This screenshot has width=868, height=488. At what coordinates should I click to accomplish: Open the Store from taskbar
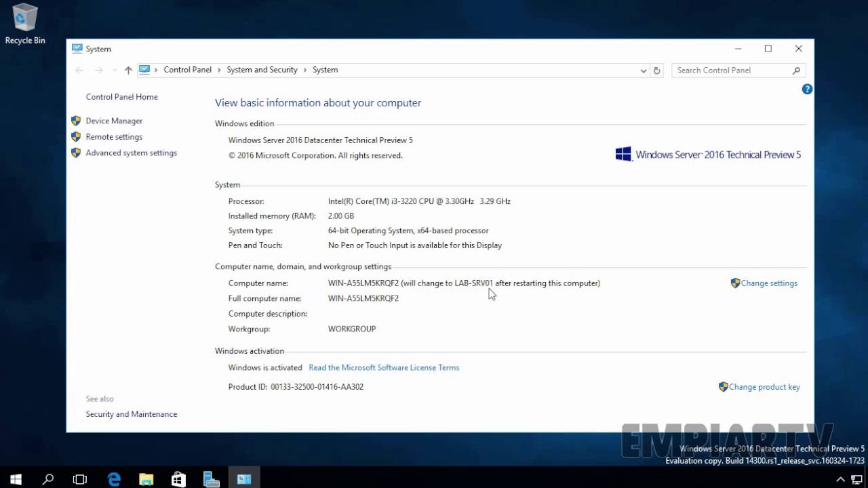179,479
